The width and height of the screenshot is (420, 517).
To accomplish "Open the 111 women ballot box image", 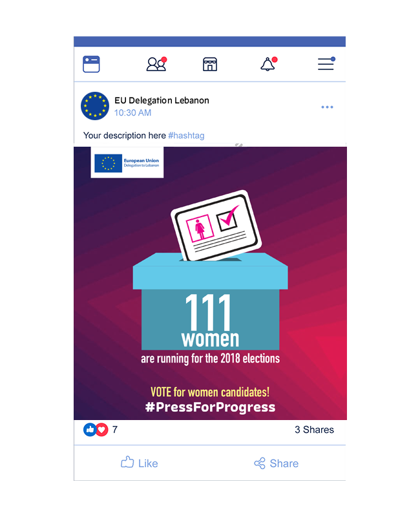I will (211, 283).
